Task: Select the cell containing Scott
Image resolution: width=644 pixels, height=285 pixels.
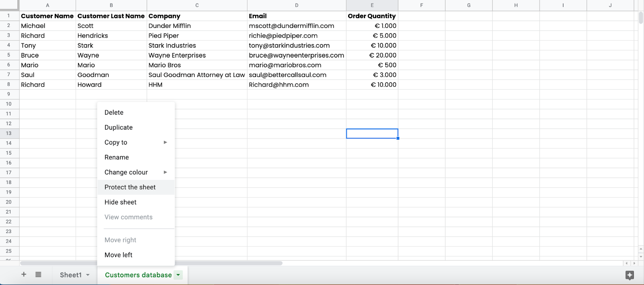Action: [111, 26]
